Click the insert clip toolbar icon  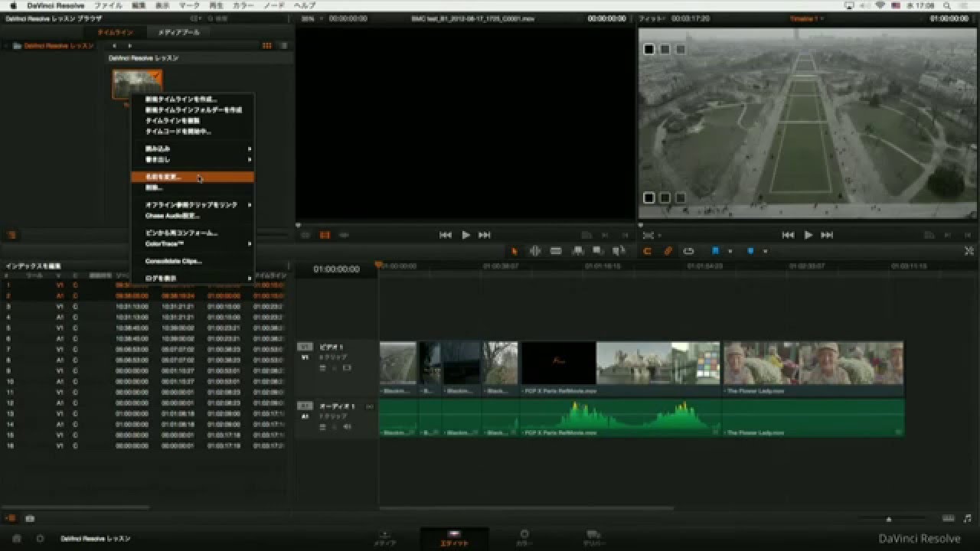pyautogui.click(x=578, y=251)
